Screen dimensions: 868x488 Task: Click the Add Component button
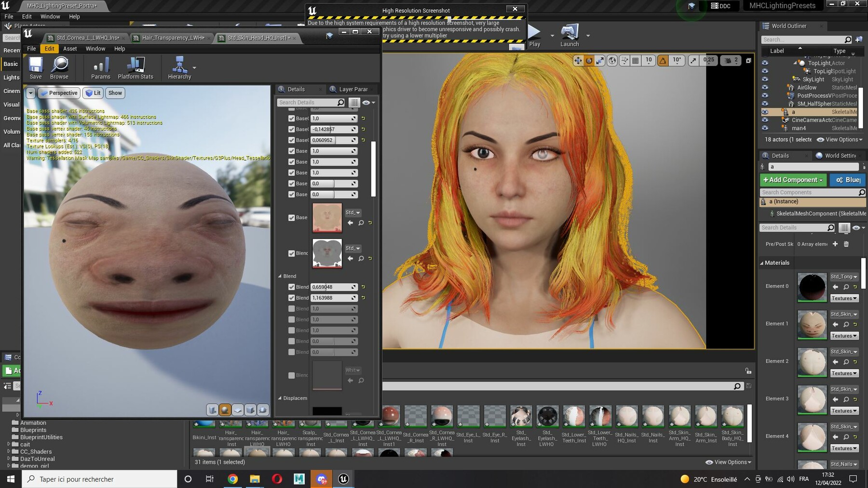pos(793,180)
